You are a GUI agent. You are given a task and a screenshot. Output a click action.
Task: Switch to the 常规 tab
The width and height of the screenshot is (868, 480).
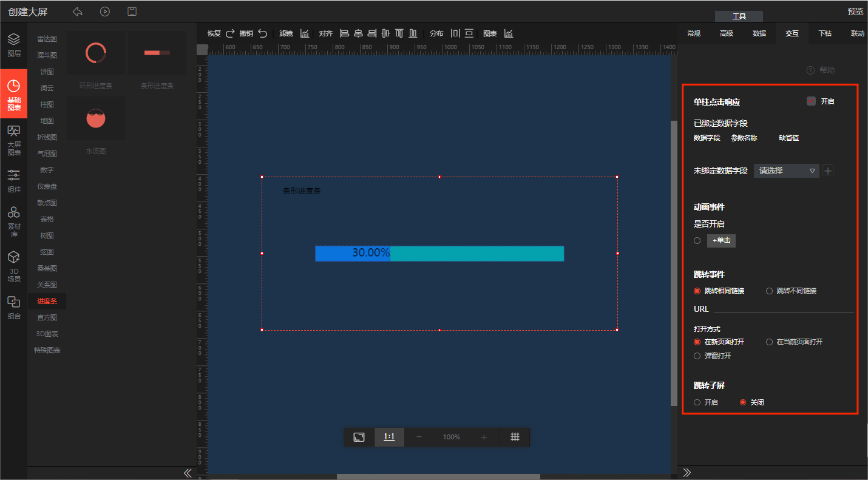click(x=694, y=33)
